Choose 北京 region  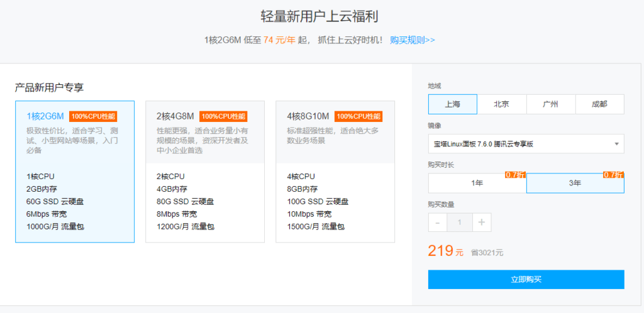point(501,104)
